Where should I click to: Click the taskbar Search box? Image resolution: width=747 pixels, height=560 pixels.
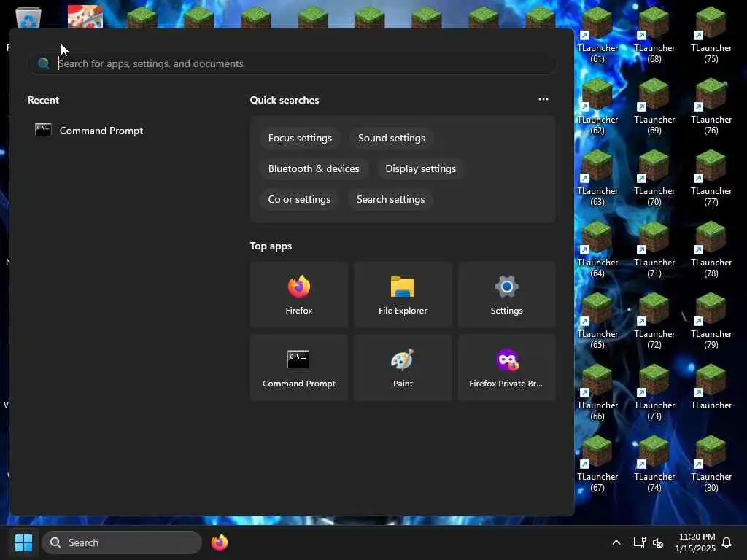(x=122, y=542)
